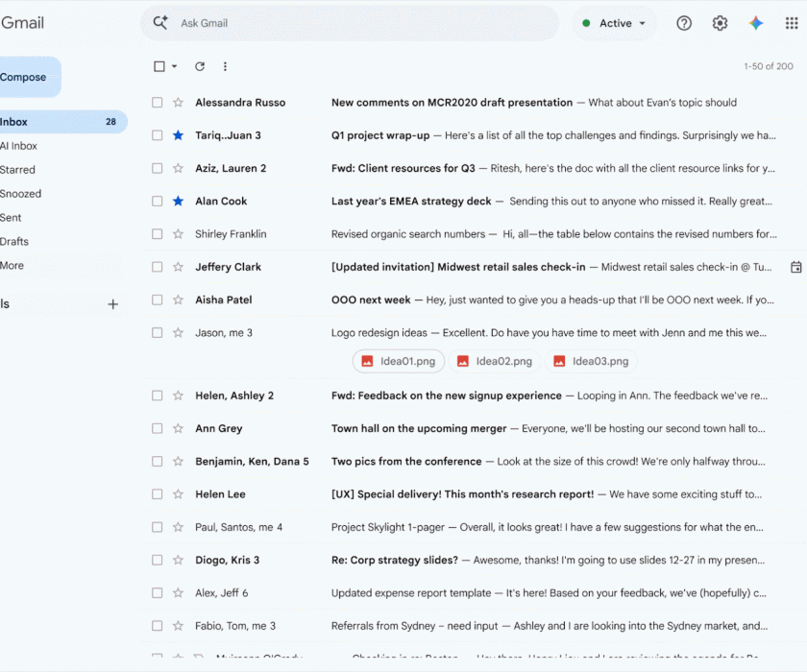Star the Diogo, Kris 3 email
Screen dimensions: 807x672
pos(178,560)
